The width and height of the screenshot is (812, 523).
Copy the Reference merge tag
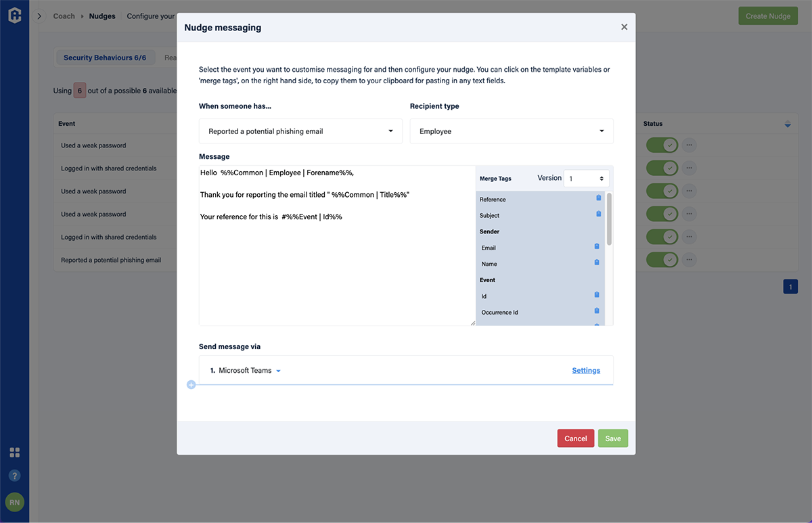pyautogui.click(x=598, y=198)
